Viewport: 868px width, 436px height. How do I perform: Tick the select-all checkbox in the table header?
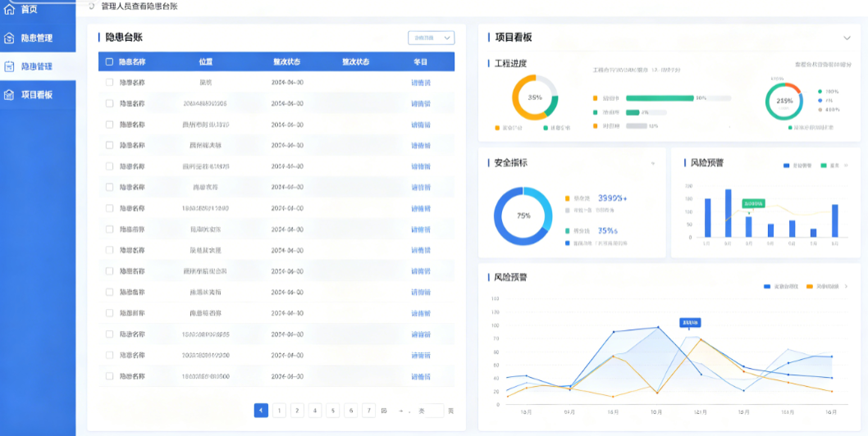coord(109,62)
